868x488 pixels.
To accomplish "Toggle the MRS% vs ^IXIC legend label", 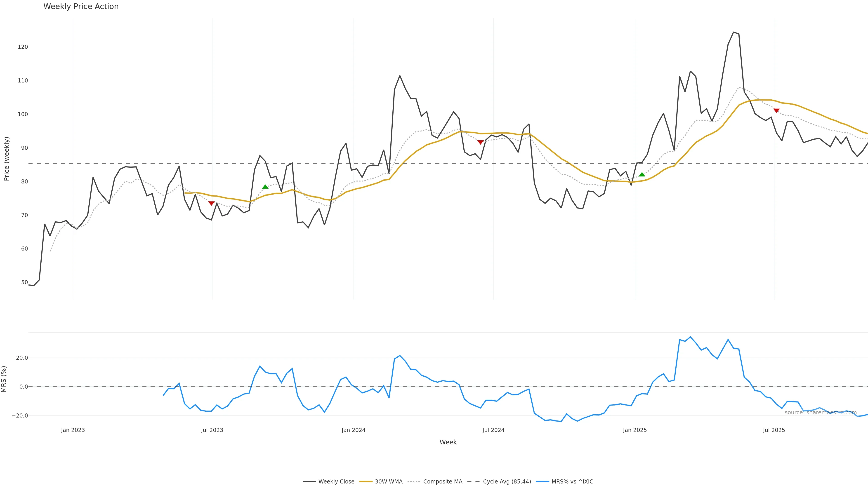I will coord(572,482).
